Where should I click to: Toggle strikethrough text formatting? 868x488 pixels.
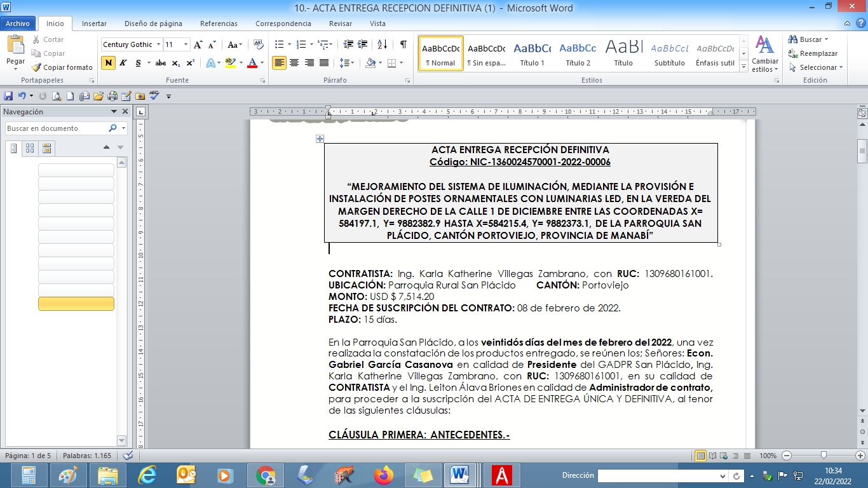click(161, 63)
